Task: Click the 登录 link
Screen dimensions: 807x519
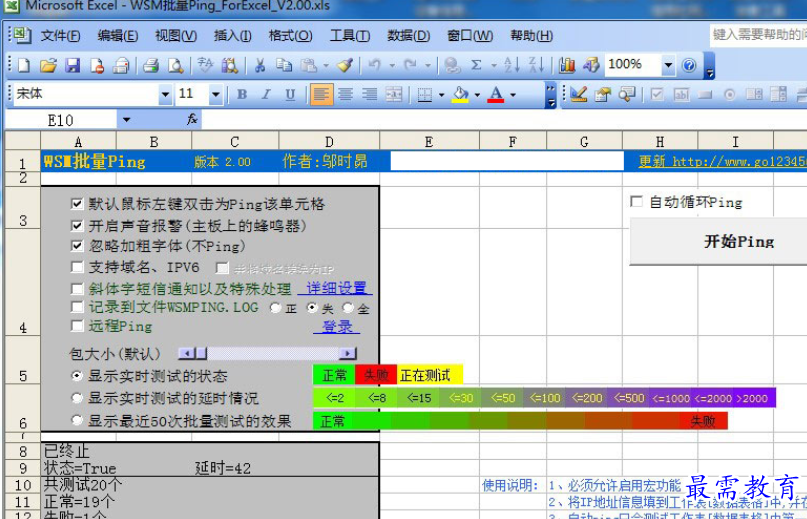Action: pos(337,326)
